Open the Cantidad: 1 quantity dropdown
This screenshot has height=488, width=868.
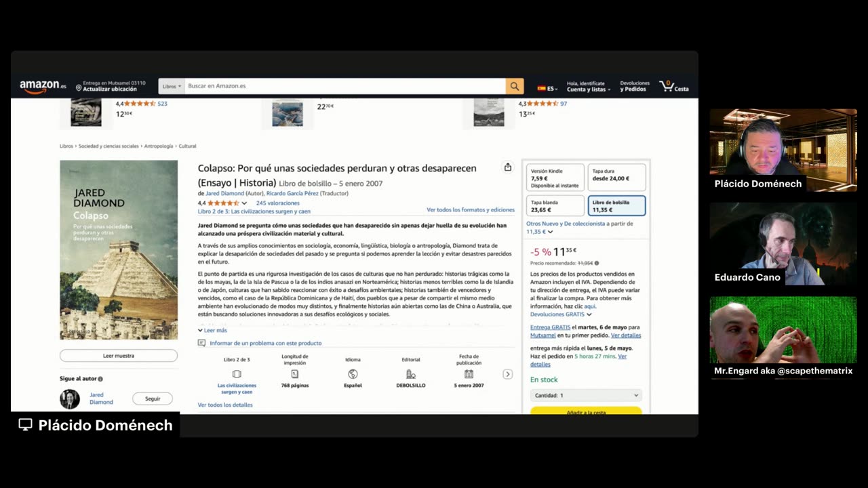tap(586, 395)
